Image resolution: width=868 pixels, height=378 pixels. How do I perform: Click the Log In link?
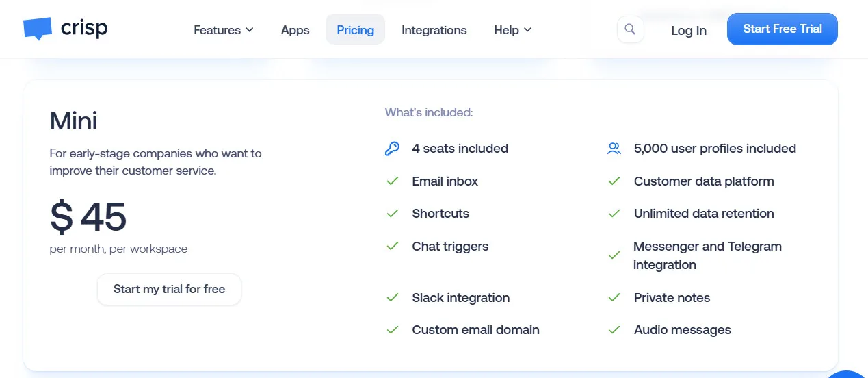689,30
